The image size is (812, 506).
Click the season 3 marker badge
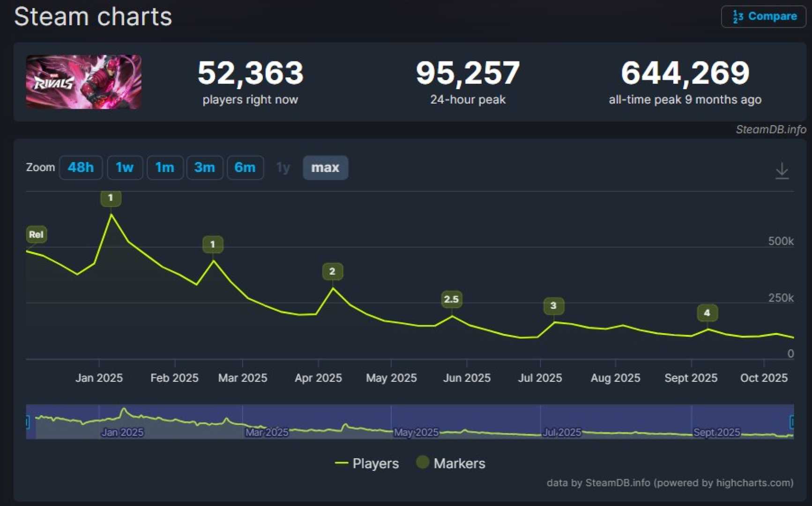(553, 306)
